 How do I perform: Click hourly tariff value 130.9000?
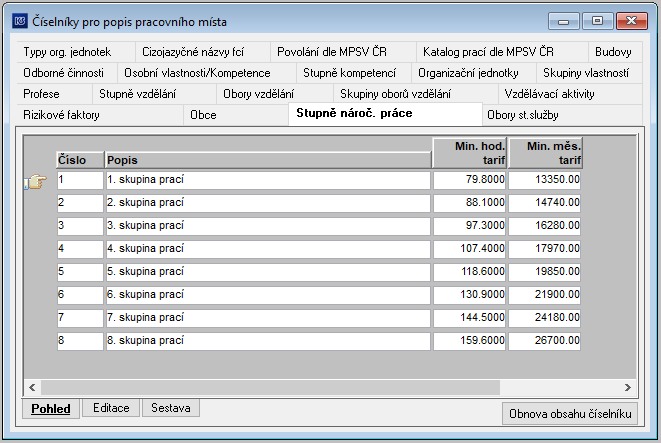470,295
